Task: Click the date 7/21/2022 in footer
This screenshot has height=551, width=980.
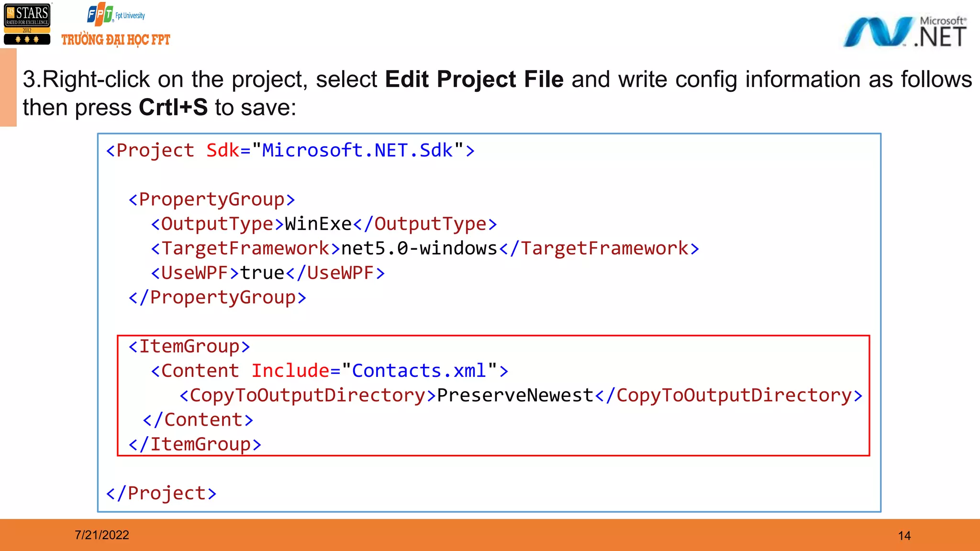Action: point(102,535)
